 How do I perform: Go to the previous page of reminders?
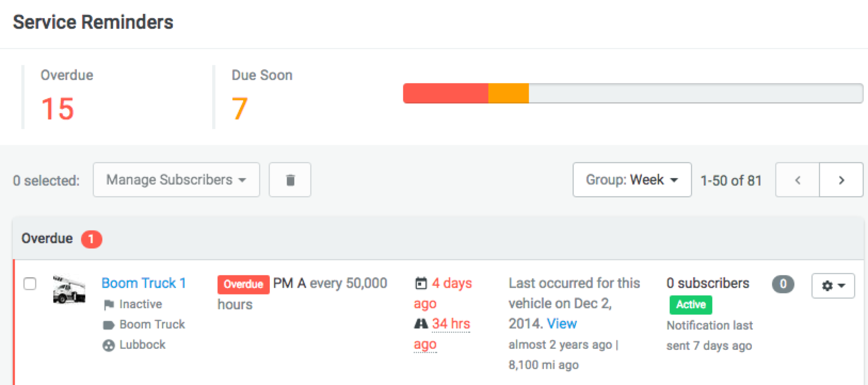pyautogui.click(x=798, y=180)
